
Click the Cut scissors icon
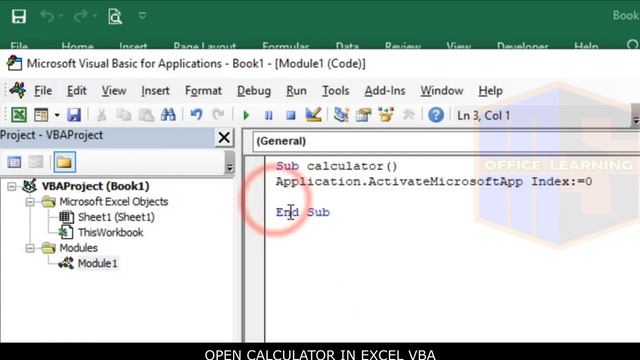point(101,115)
